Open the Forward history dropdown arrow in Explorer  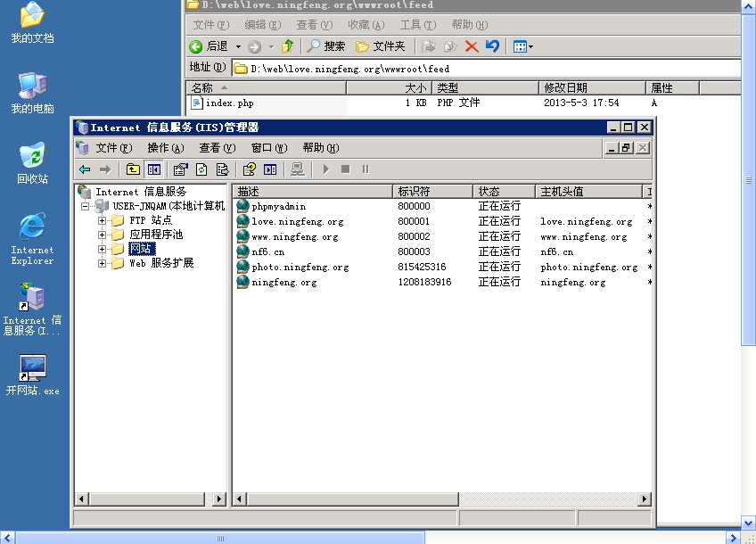click(271, 46)
